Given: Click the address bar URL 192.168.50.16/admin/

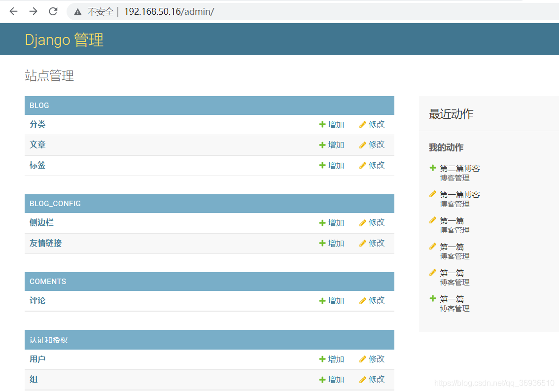Looking at the screenshot, I should pos(169,11).
